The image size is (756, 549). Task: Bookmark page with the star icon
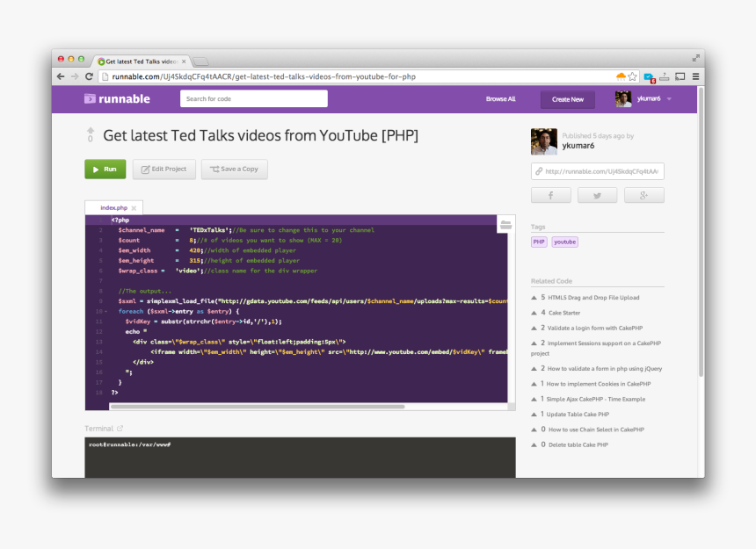(x=633, y=76)
